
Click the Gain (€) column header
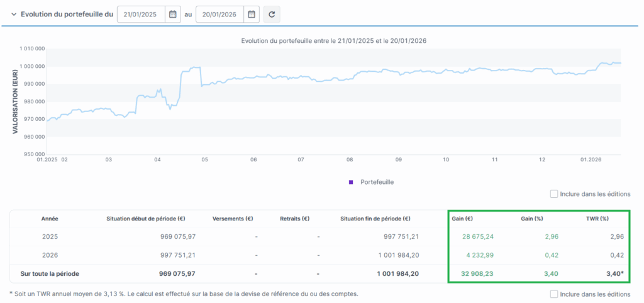[462, 219]
